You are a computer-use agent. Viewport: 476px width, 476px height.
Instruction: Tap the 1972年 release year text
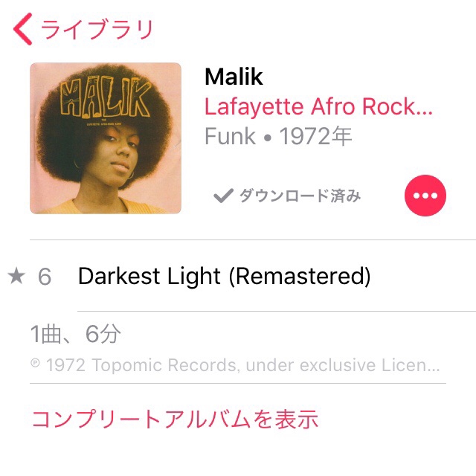point(315,136)
